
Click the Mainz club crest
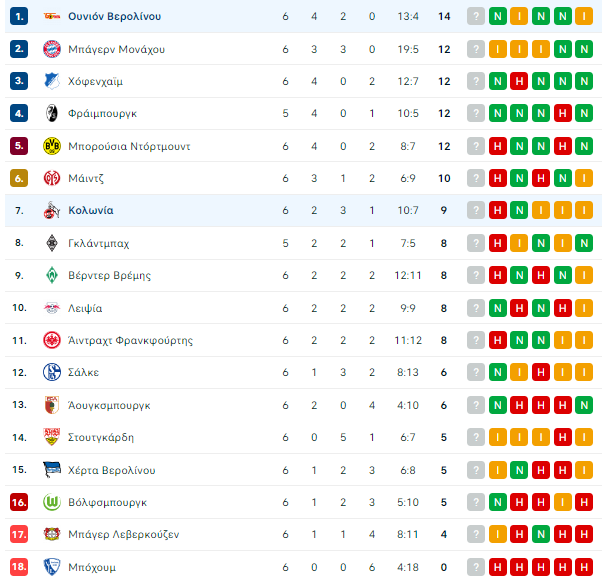point(52,178)
